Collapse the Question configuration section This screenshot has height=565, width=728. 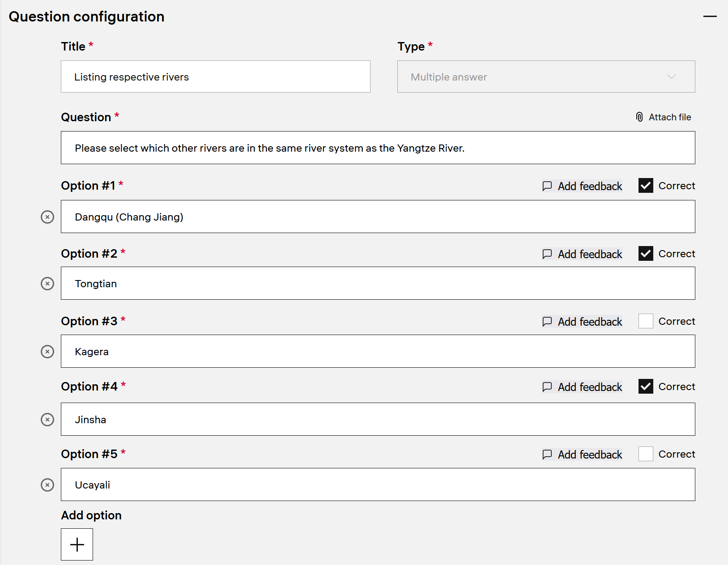[710, 17]
